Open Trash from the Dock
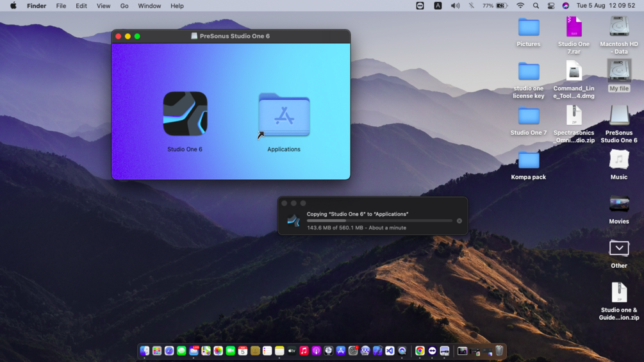Image resolution: width=644 pixels, height=362 pixels. (499, 350)
